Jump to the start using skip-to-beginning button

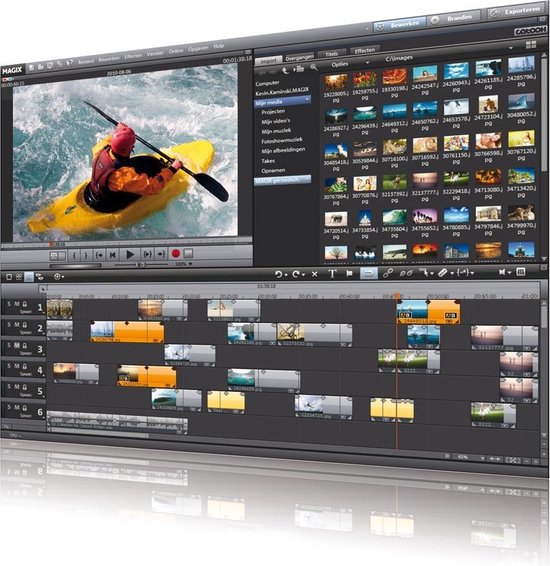point(113,255)
